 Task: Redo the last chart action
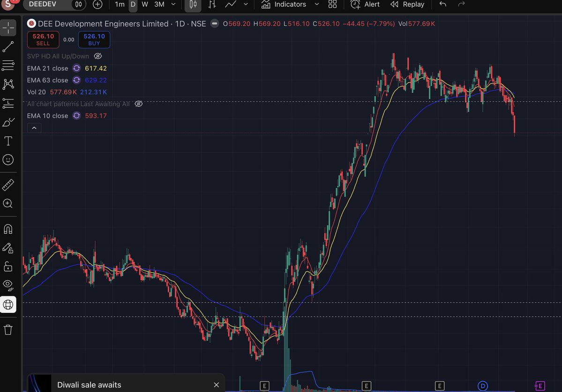pos(462,4)
